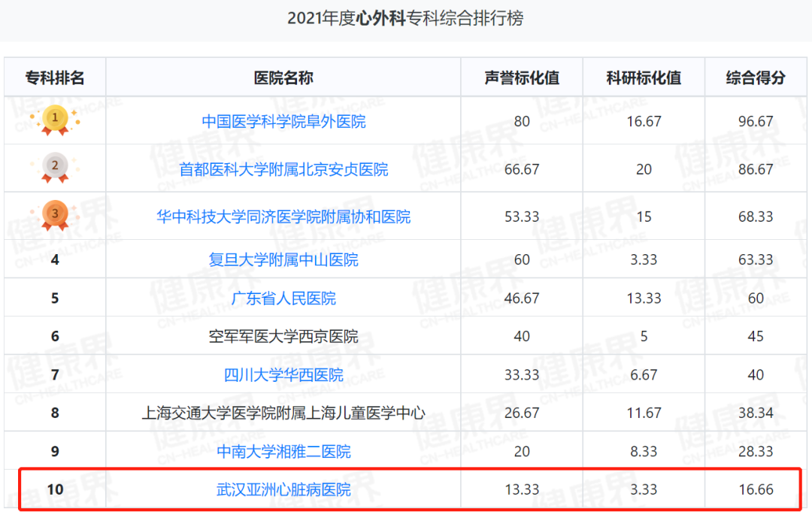Open 复旦大学附属中山医院 link
This screenshot has height=512, width=812.
pos(283,259)
